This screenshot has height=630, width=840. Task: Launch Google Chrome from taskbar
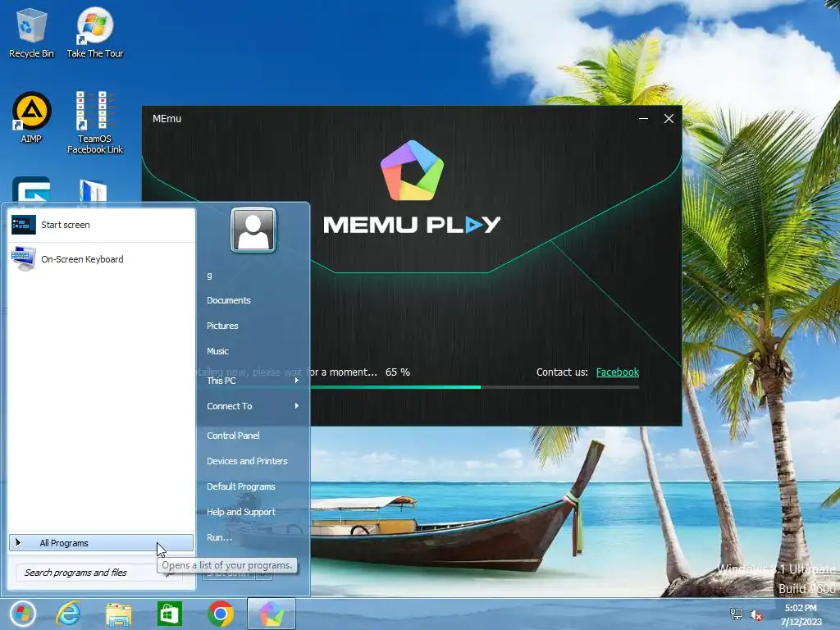coord(220,614)
